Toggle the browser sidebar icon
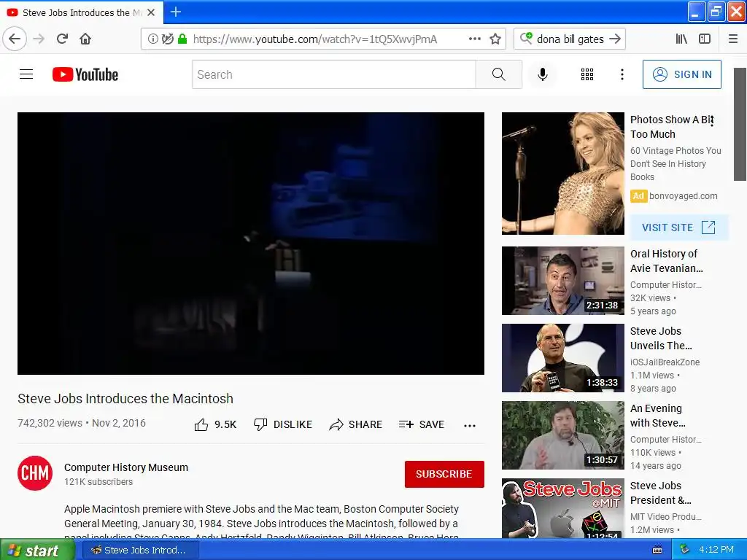Image resolution: width=747 pixels, height=560 pixels. tap(705, 39)
